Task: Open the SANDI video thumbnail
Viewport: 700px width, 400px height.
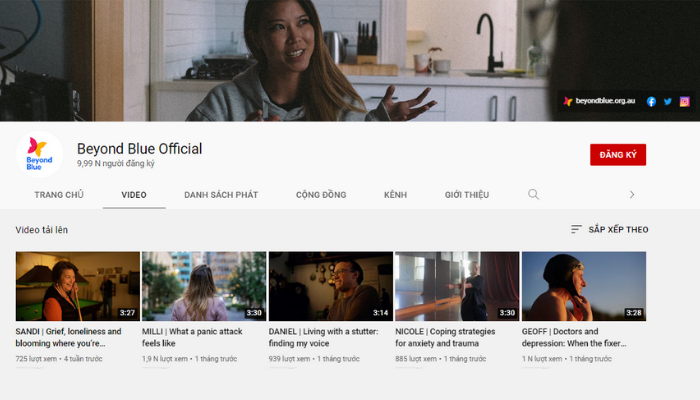Action: click(x=78, y=286)
